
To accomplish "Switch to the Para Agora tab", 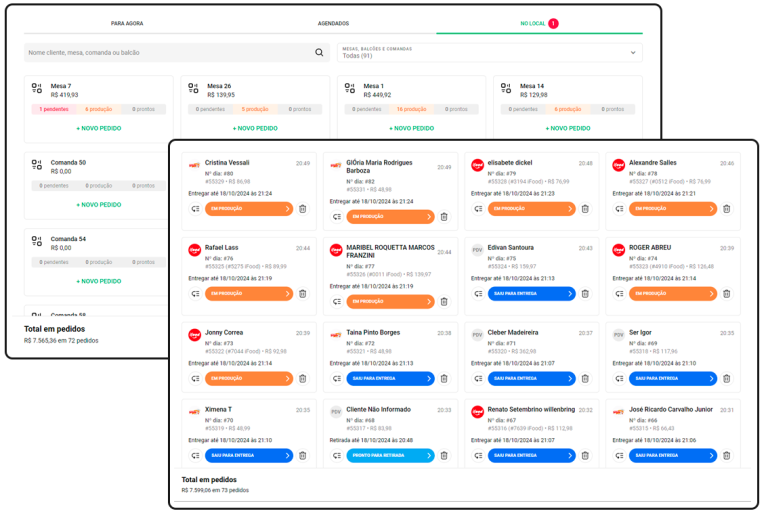I will [126, 23].
